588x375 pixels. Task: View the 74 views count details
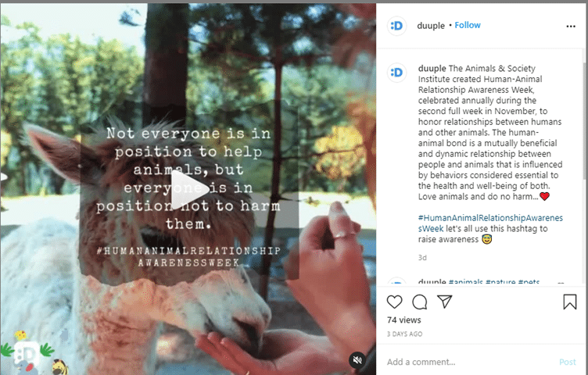(x=404, y=320)
